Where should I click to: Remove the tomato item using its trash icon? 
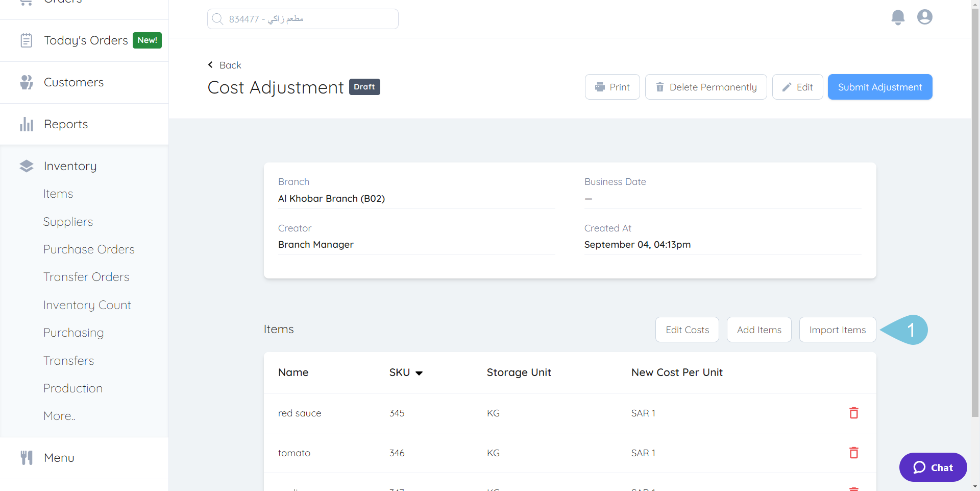pyautogui.click(x=853, y=453)
